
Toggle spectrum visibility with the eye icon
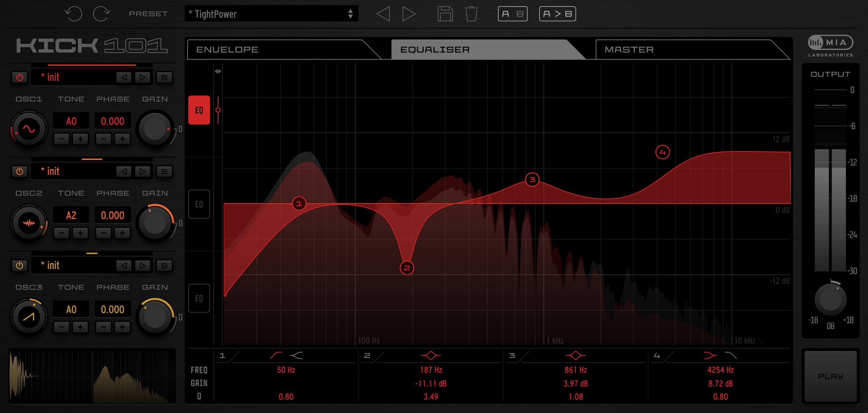(217, 71)
